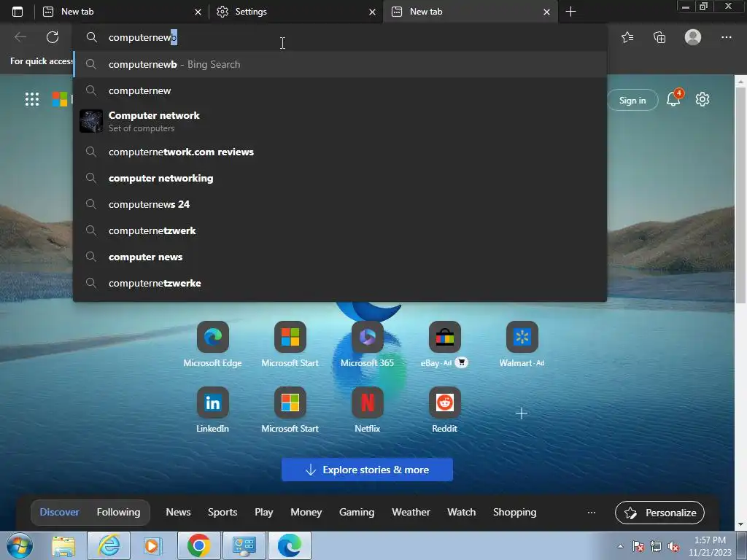Open the Collections icon
The image size is (747, 560).
[x=659, y=37]
